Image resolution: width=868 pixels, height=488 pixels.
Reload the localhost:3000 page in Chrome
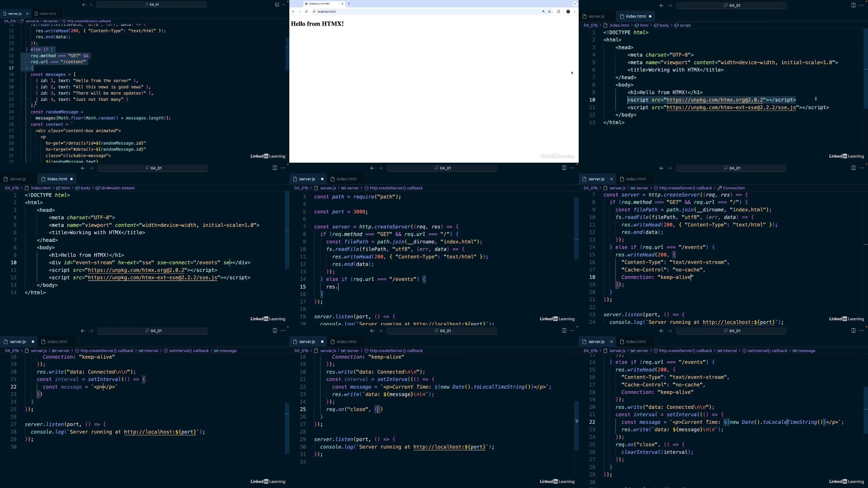point(306,12)
